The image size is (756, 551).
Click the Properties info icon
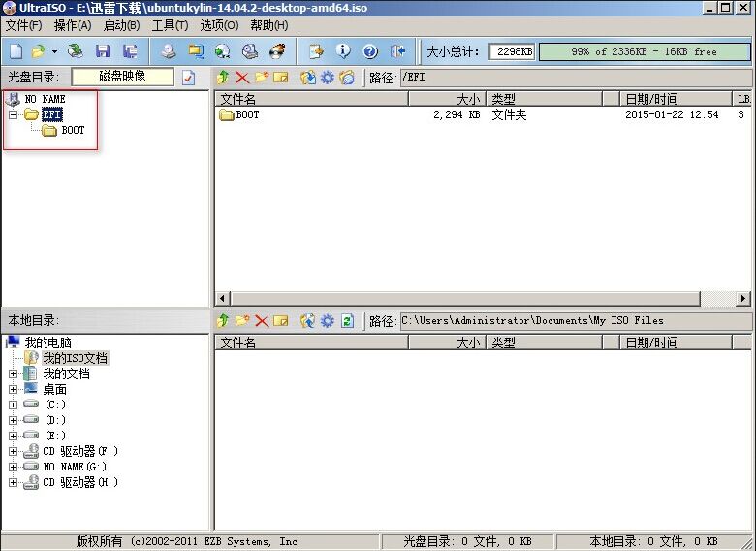coord(343,51)
